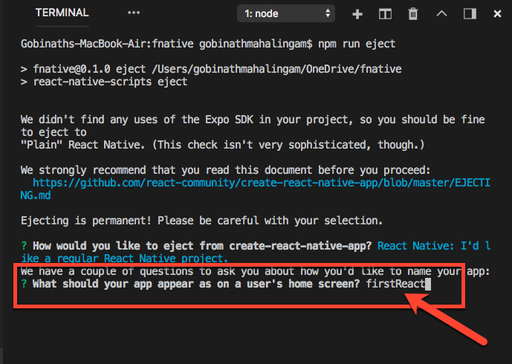The height and width of the screenshot is (364, 512).
Task: Click the /Users/gobinathmahalingam/OneDrive/fnative path
Action: [276, 69]
